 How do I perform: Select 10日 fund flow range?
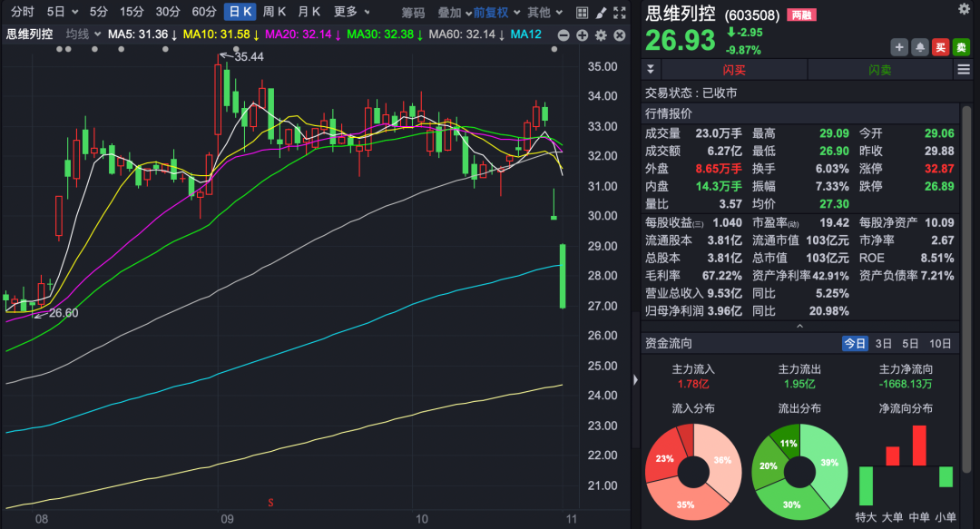941,343
